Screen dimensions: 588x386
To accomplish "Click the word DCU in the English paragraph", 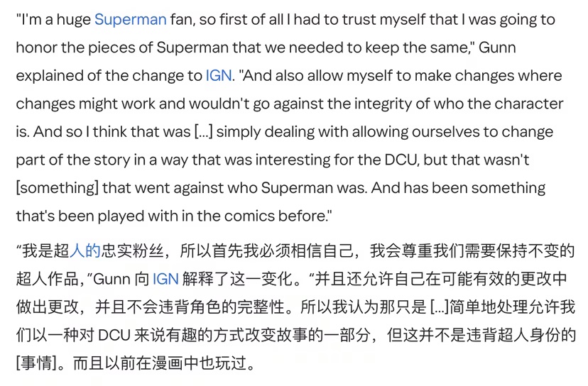I will 401,160.
